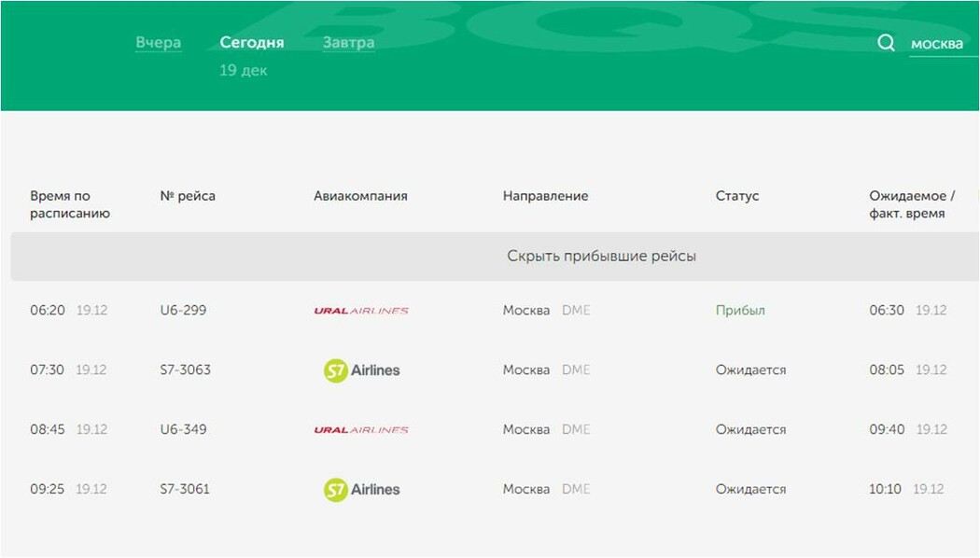The width and height of the screenshot is (980, 558).
Task: Click the Статус column header
Action: click(x=736, y=196)
